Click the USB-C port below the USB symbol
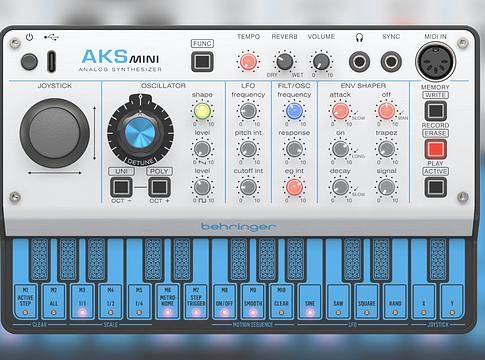This screenshot has height=360, width=485. pos(52,62)
